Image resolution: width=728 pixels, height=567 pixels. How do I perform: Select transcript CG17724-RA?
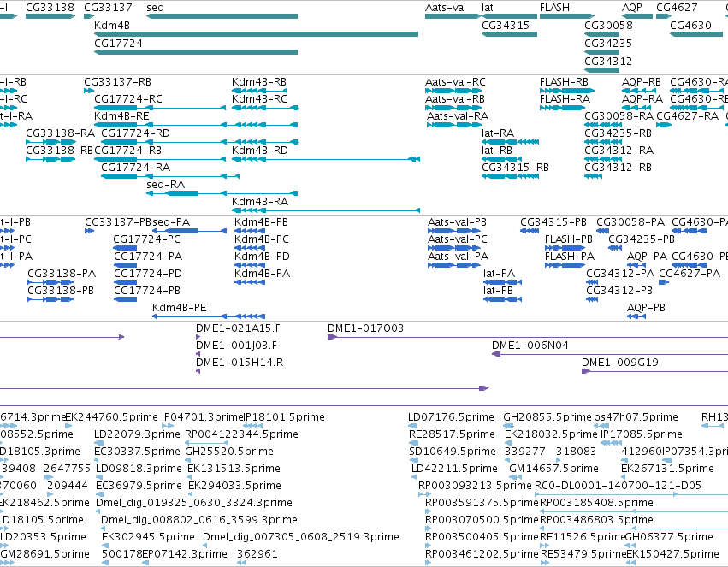click(135, 168)
